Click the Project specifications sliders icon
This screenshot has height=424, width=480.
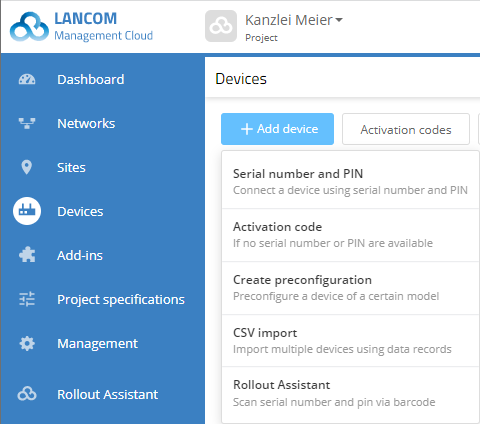pos(27,299)
